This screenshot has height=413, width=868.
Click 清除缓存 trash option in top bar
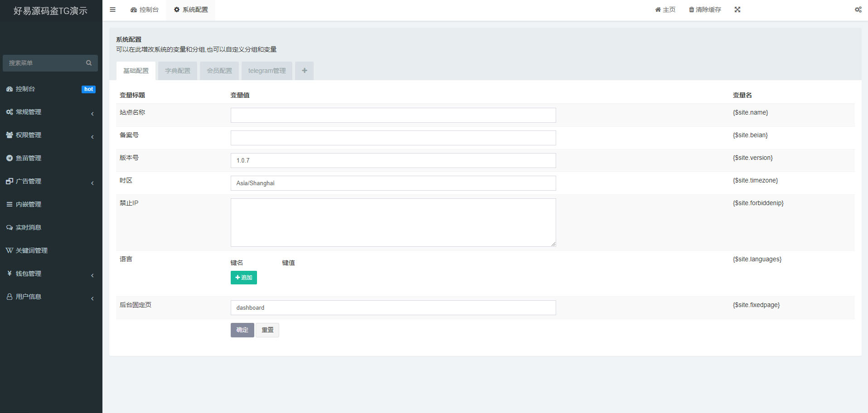[x=705, y=10]
